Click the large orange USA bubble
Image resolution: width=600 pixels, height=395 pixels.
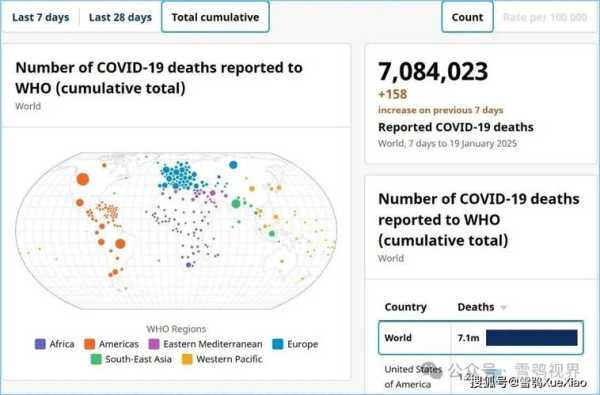point(83,179)
